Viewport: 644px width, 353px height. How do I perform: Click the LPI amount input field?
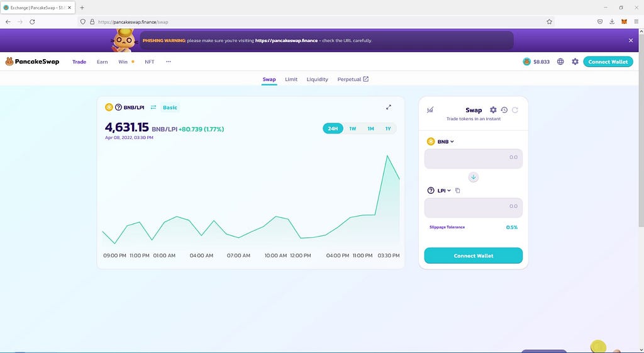point(473,208)
